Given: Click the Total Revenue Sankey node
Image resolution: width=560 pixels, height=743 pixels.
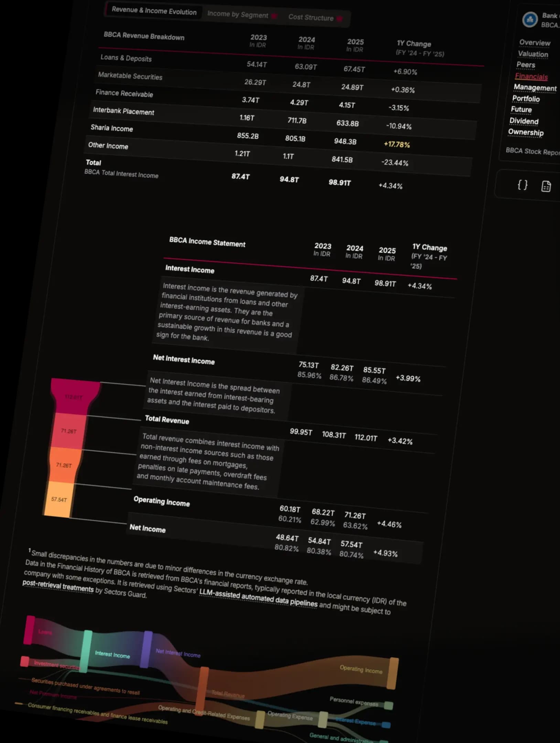Looking at the screenshot, I should tap(202, 691).
